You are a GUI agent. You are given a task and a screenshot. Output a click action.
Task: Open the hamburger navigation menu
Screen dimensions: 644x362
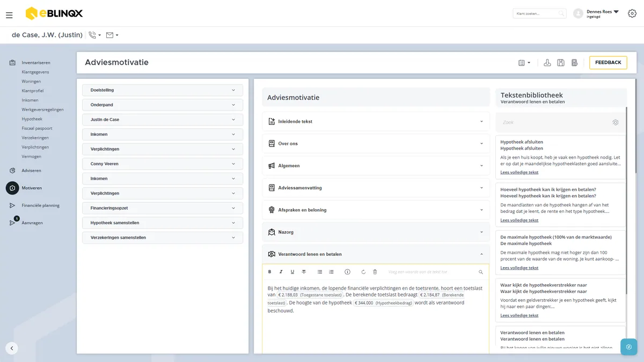click(9, 15)
